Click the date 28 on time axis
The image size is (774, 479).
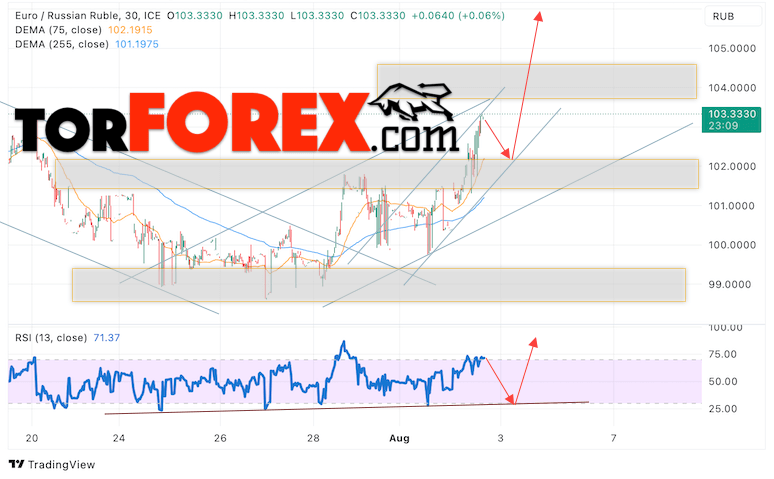click(313, 438)
